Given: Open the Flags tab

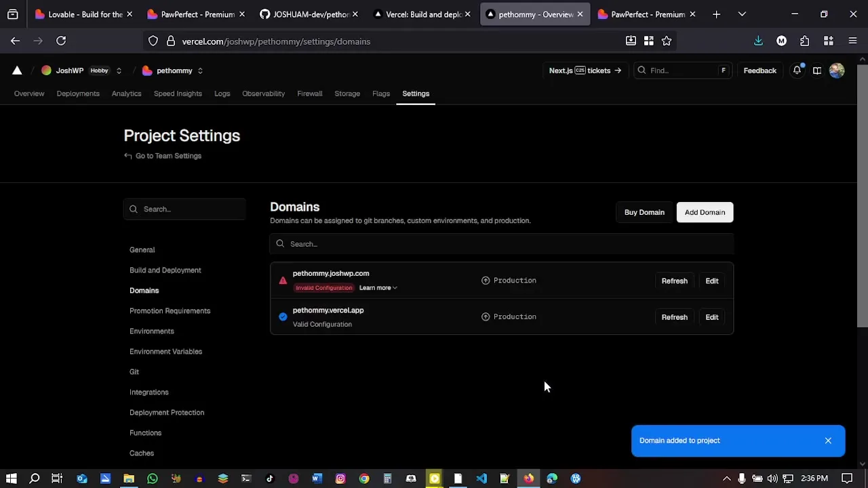Looking at the screenshot, I should tap(381, 94).
